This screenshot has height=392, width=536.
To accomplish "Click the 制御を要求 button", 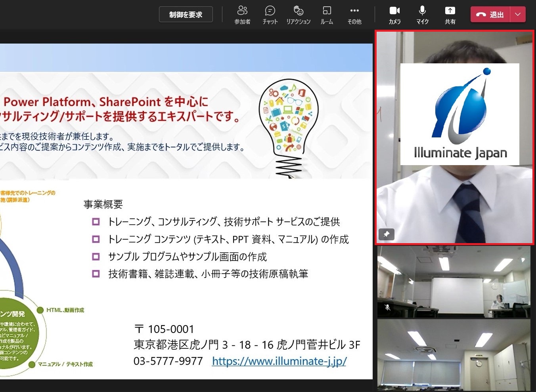I will [x=186, y=15].
